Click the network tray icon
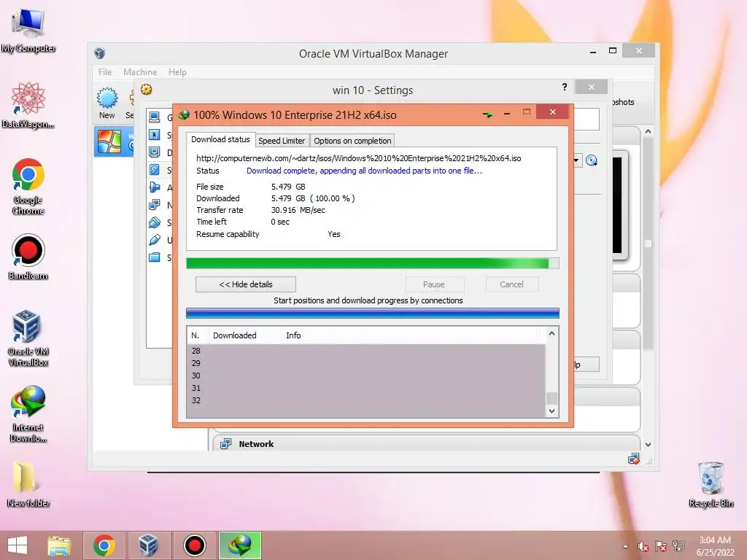The image size is (747, 560). coord(678,546)
